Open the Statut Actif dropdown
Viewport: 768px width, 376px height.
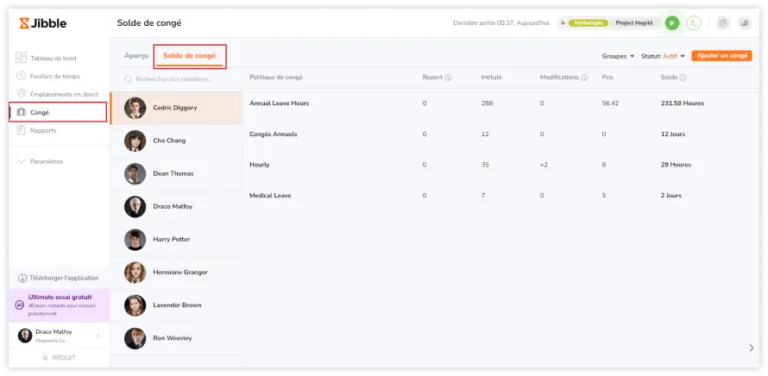coord(663,56)
